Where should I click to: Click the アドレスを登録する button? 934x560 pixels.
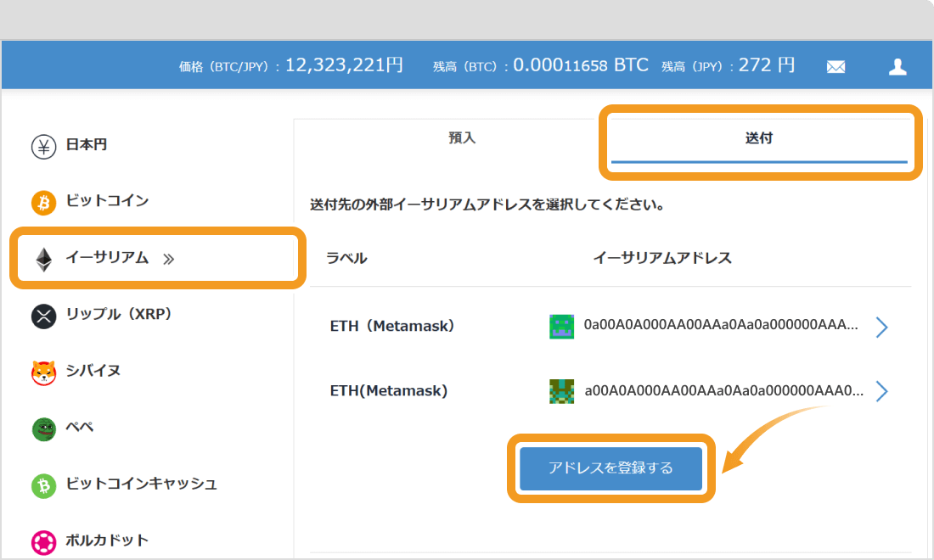611,468
